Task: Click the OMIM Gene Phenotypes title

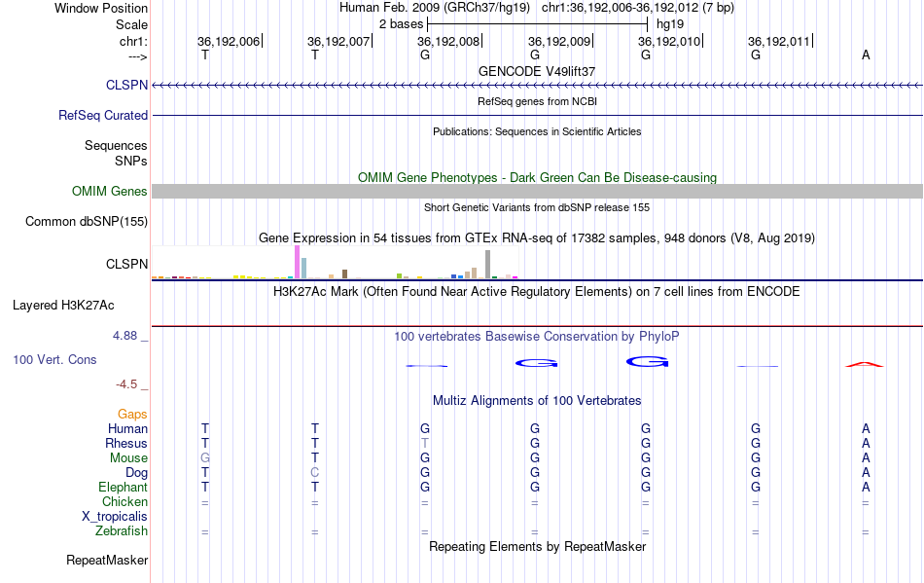Action: click(x=537, y=177)
